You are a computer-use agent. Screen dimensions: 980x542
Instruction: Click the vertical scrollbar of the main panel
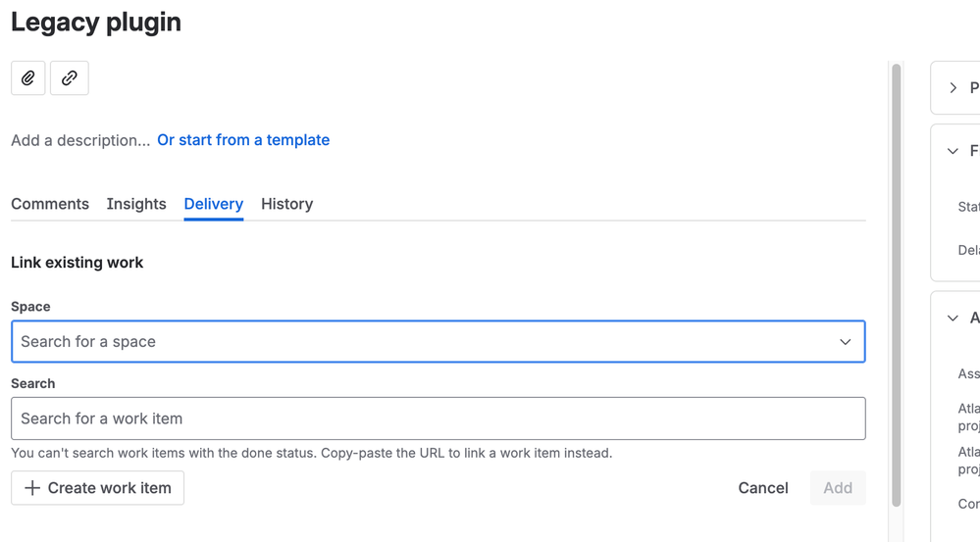(x=896, y=284)
